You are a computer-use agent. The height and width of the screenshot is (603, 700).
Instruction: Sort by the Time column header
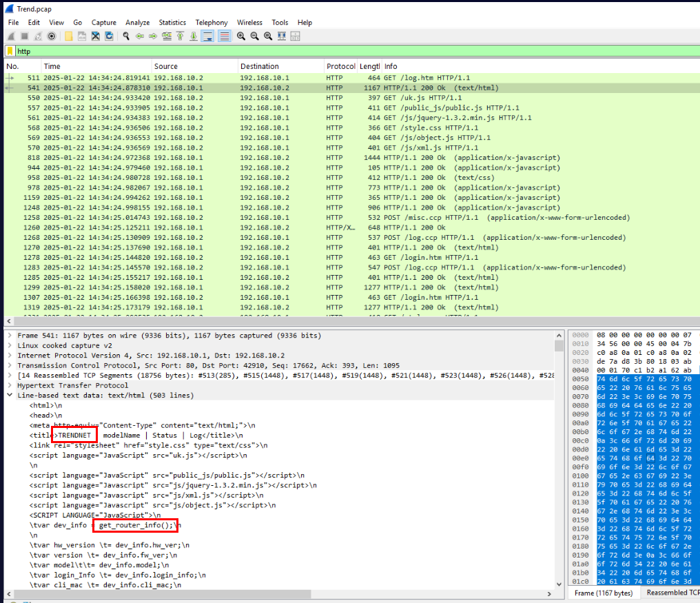click(96, 66)
